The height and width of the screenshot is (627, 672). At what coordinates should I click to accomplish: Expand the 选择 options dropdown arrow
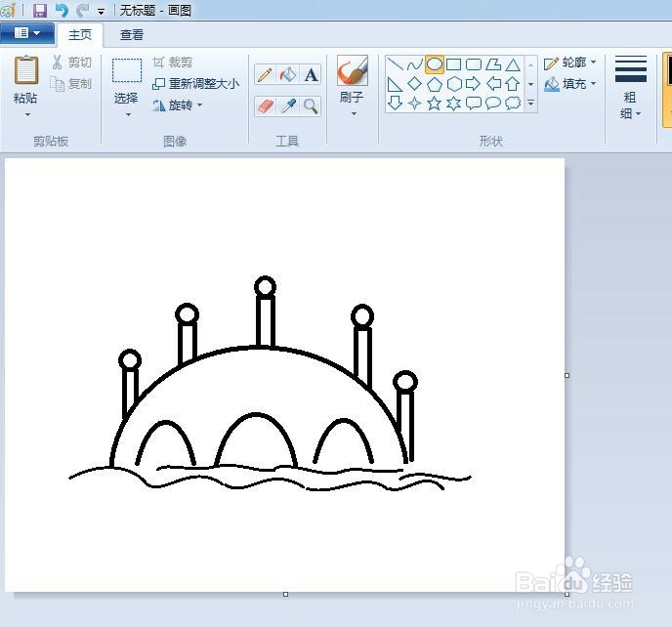coord(128,114)
